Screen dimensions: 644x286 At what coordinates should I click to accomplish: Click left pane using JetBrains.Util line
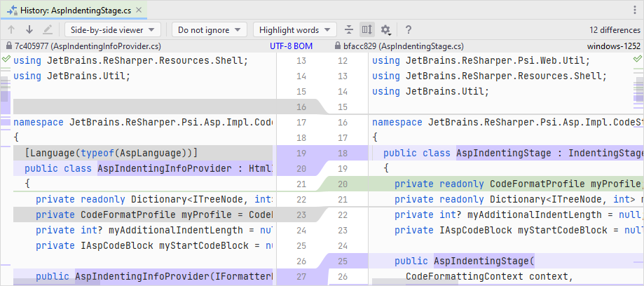pos(72,76)
